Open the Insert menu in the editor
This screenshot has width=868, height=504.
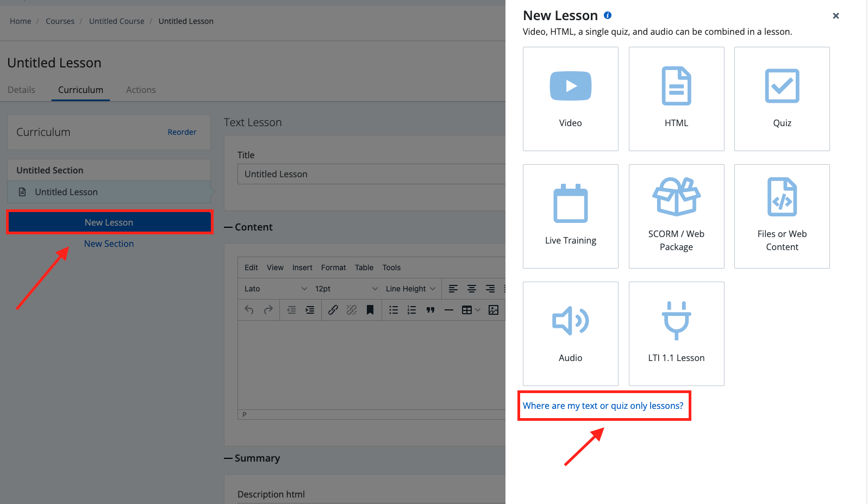(302, 267)
